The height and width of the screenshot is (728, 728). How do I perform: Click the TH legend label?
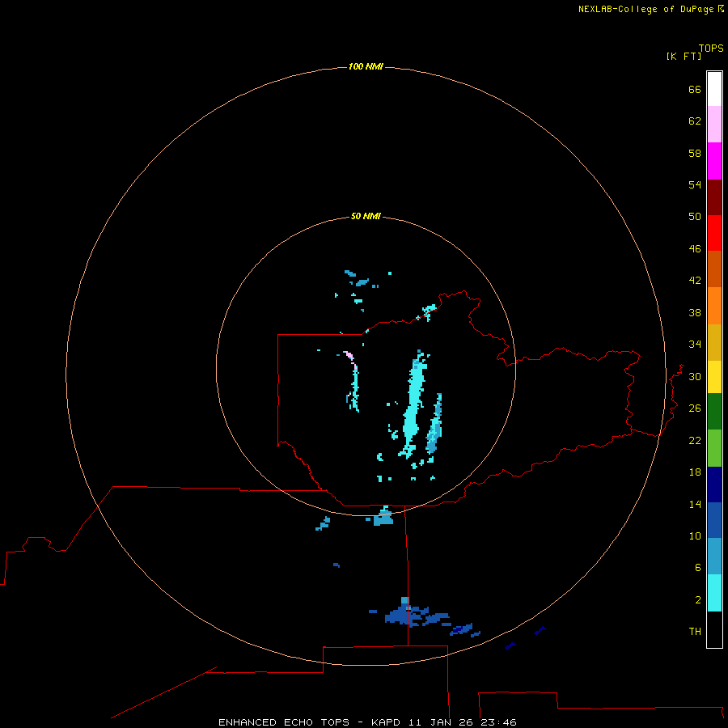(x=695, y=632)
